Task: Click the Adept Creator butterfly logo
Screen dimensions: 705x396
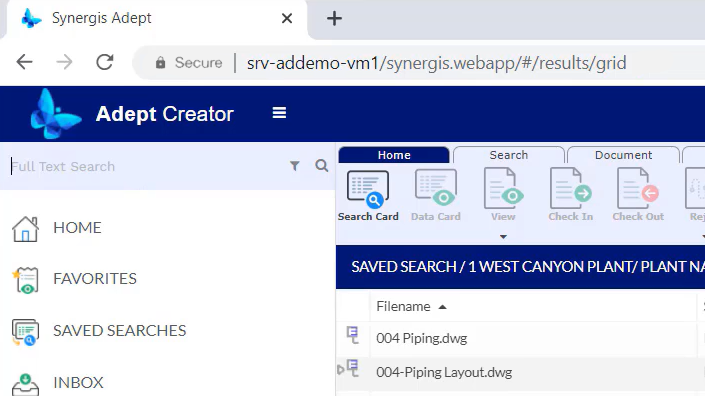Action: 56,113
